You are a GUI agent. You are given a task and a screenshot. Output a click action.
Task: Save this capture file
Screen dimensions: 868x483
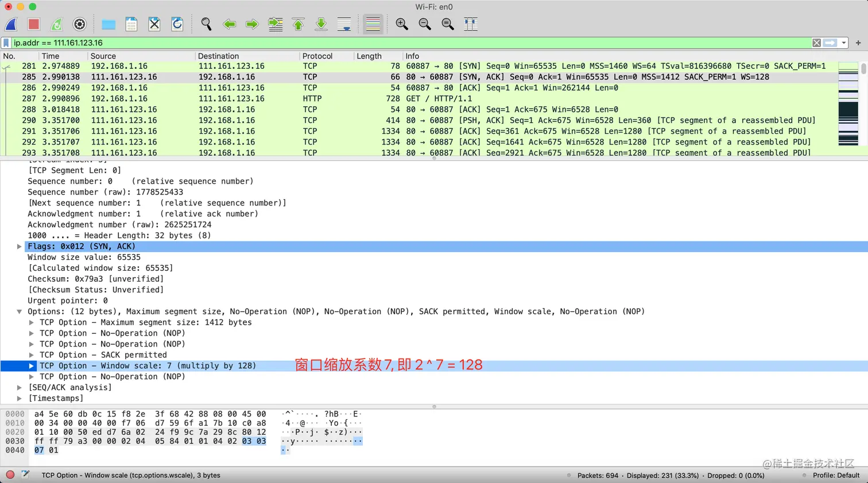click(131, 24)
